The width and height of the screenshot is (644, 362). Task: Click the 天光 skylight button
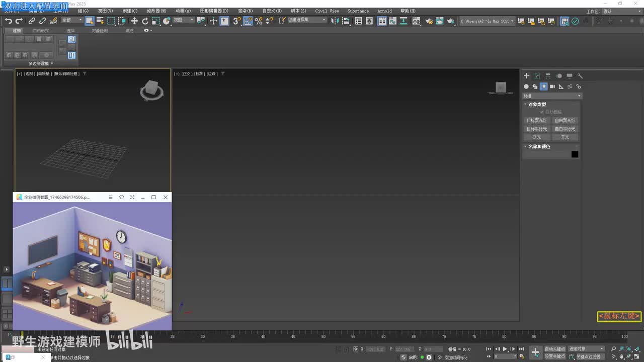[565, 137]
